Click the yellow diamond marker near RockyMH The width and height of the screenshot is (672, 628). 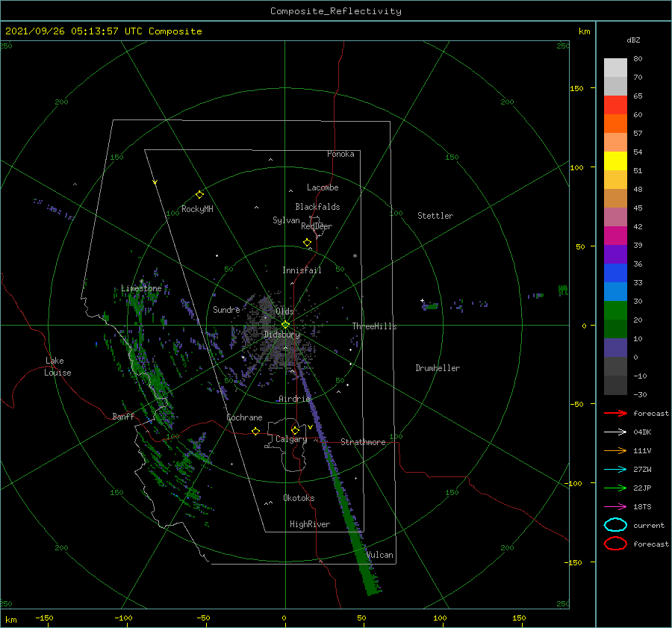coord(199,195)
